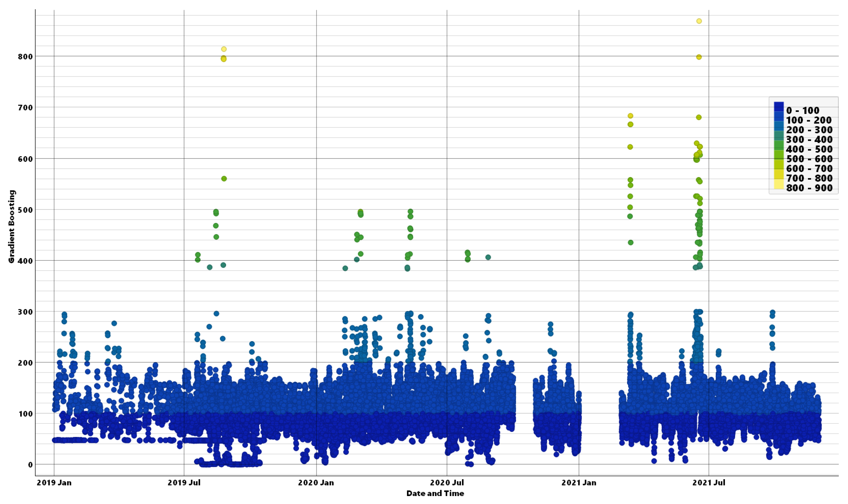
Task: Select the 400 - 500 legend label
Action: [809, 149]
